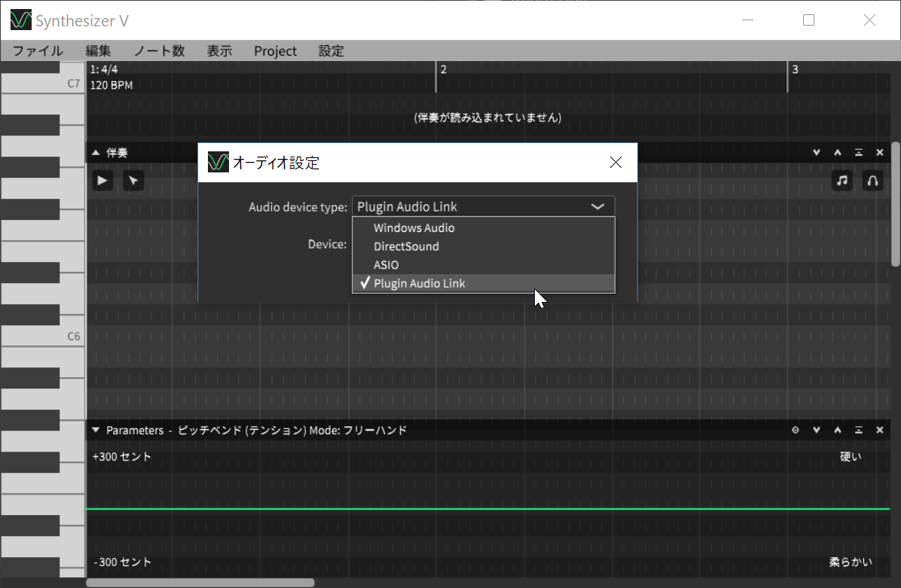This screenshot has width=901, height=588.
Task: Open the 編集 menu
Action: click(98, 51)
